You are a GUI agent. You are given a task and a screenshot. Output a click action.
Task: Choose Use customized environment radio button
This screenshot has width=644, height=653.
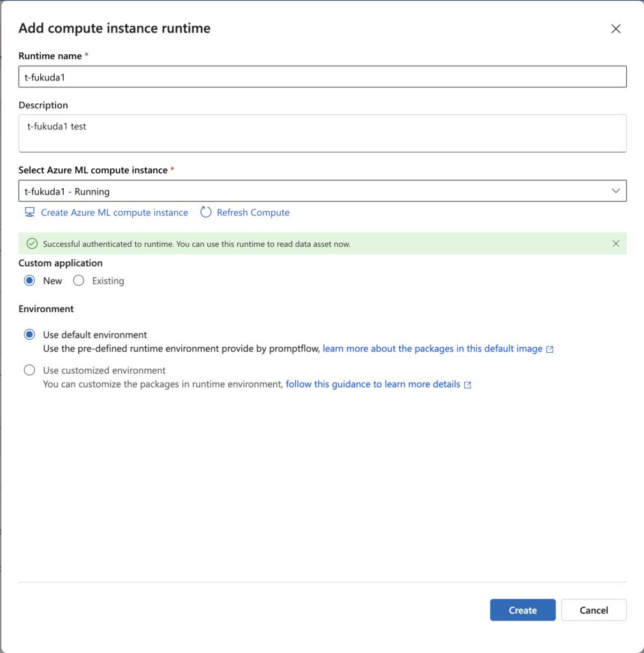(29, 371)
